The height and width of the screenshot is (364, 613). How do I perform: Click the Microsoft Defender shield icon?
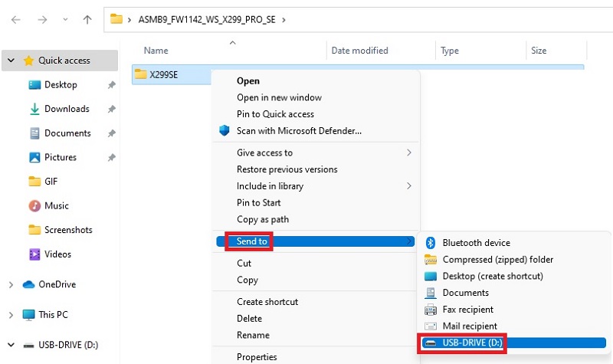(225, 130)
